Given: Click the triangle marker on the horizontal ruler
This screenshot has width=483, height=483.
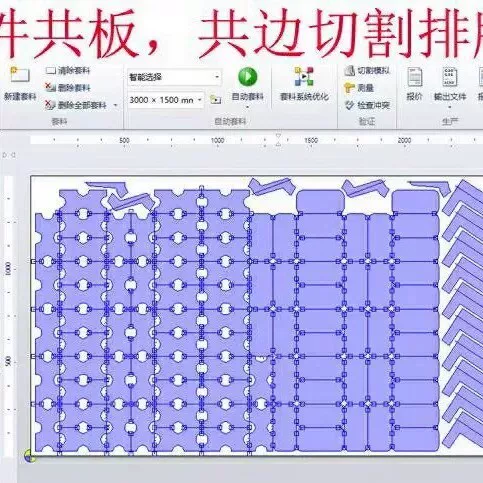Looking at the screenshot, I should tap(278, 140).
